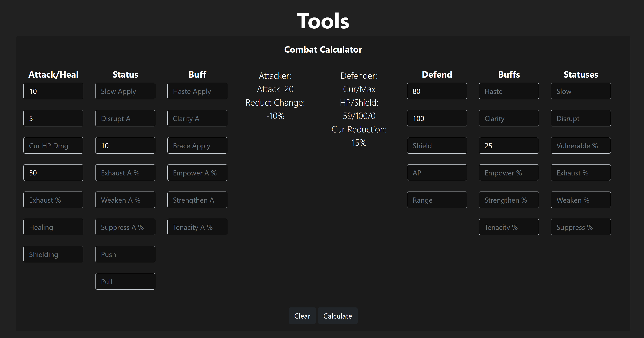Click the Disrupt field under Statuses
The width and height of the screenshot is (644, 338).
point(581,118)
